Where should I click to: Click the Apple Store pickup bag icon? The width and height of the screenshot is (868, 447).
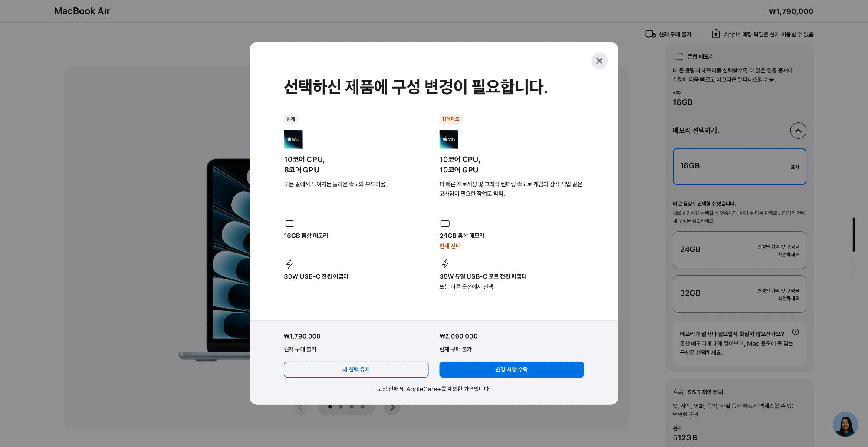pos(716,34)
